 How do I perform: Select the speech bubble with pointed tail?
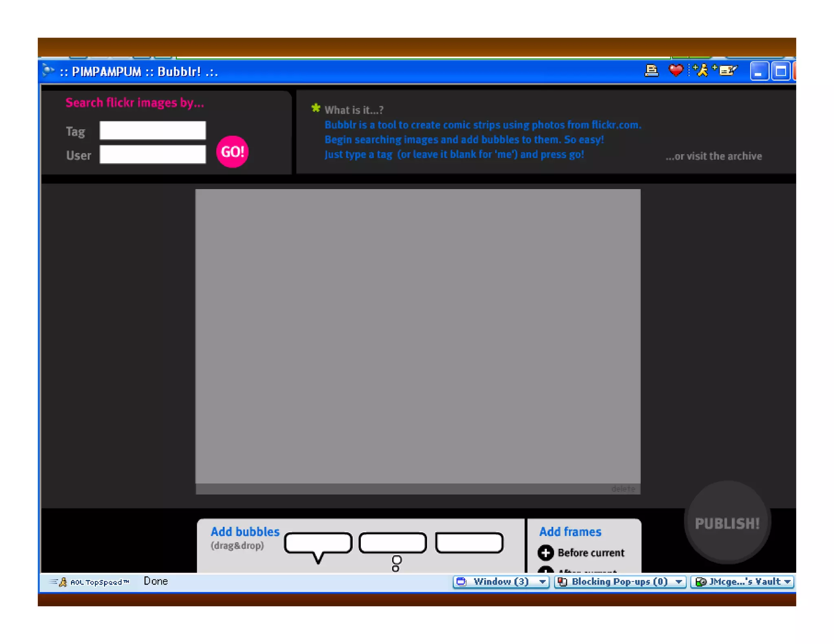[318, 543]
